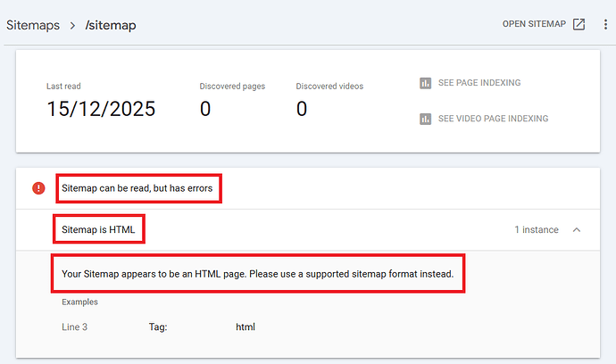The width and height of the screenshot is (616, 364).
Task: Click the 'Your Sitemap appears to be an HTML page' message
Action: (x=258, y=274)
